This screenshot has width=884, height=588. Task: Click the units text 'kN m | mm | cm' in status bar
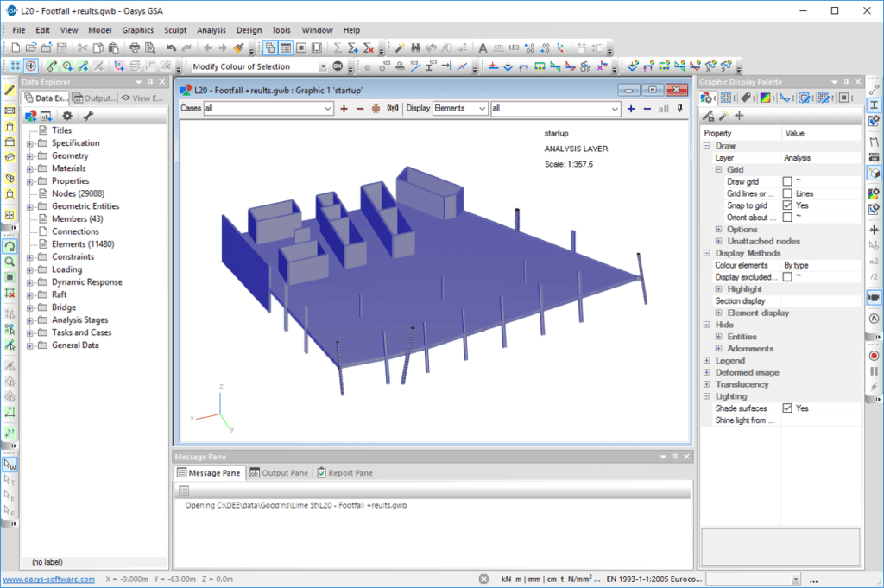[x=529, y=579]
